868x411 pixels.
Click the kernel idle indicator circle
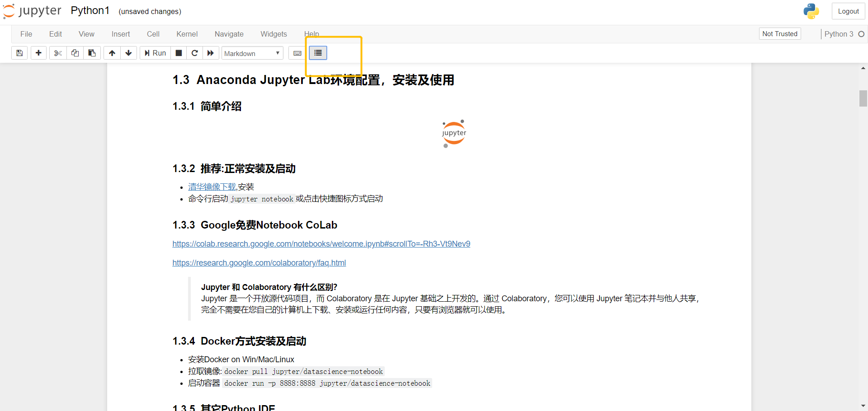(861, 34)
